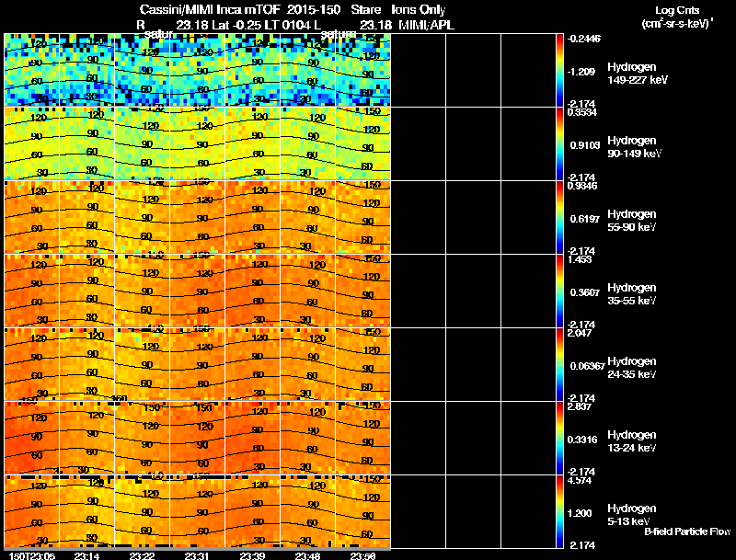Click the Hydrogen 90-149 keV yellow-green spectrogram panel
The image size is (736, 560).
point(197,143)
